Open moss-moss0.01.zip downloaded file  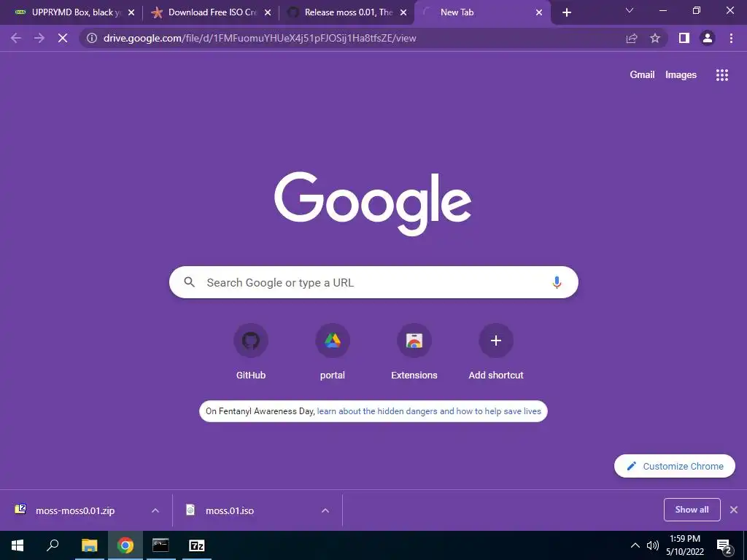point(75,510)
